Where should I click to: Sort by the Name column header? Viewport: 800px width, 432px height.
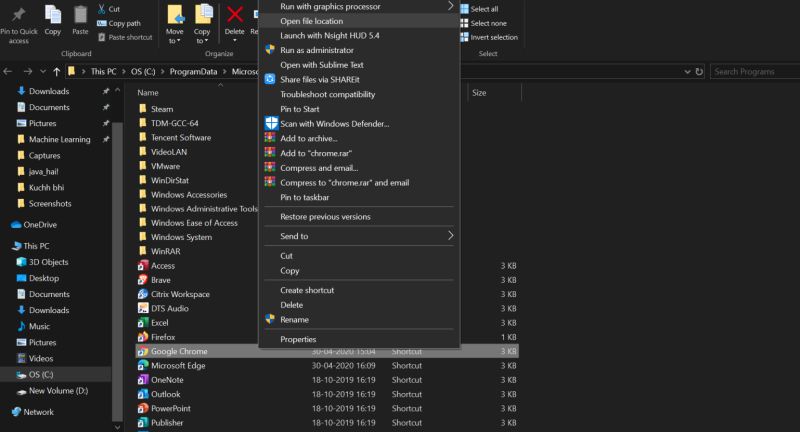coord(147,92)
